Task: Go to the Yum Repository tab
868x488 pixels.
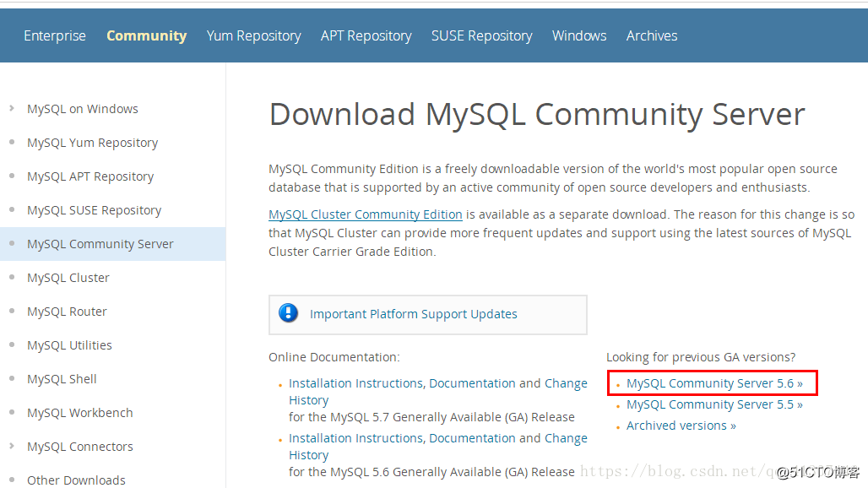Action: point(254,36)
